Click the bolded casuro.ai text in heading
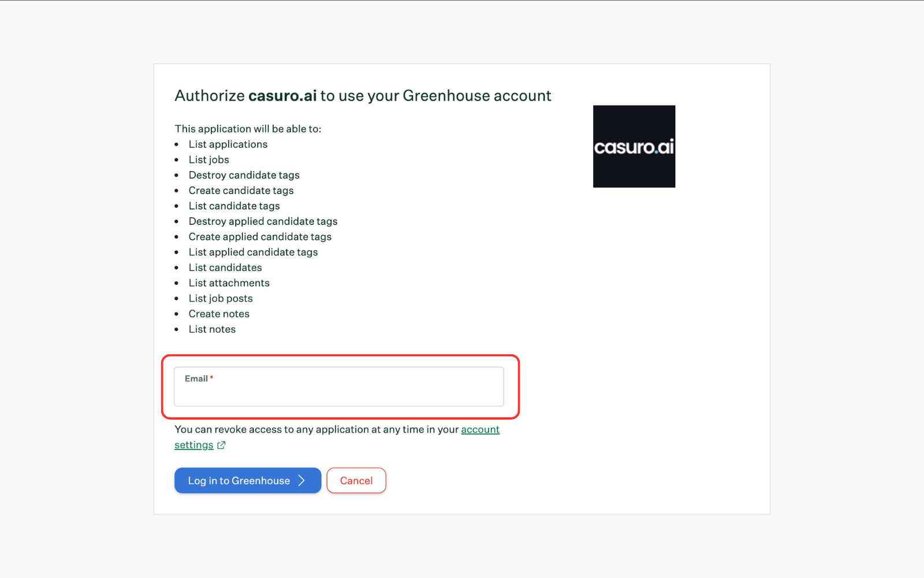Screen dimensions: 924x578 coord(282,95)
